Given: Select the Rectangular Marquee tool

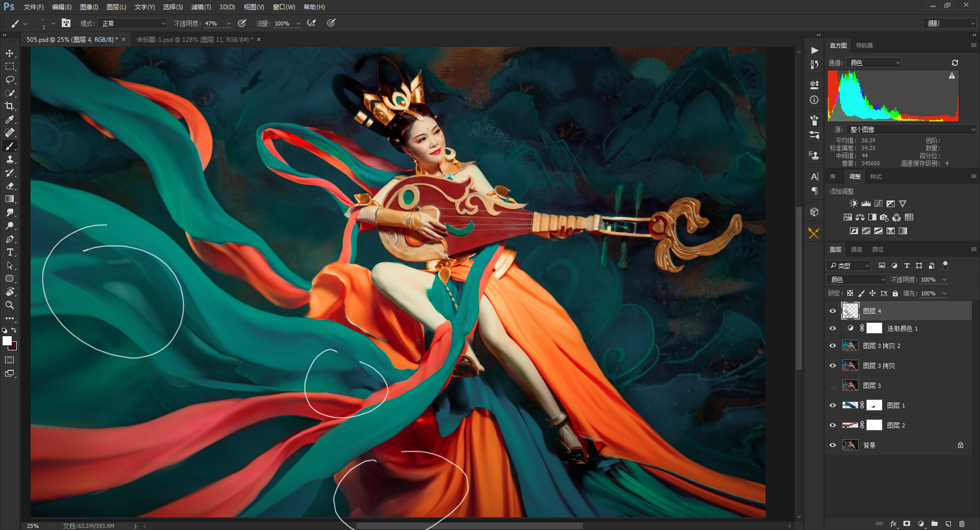Looking at the screenshot, I should click(10, 66).
